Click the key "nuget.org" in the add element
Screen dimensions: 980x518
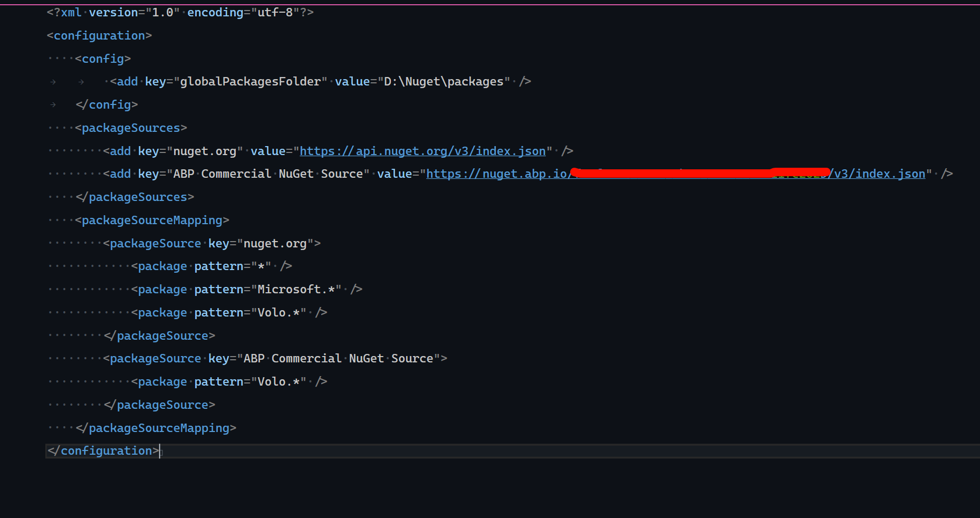[205, 151]
